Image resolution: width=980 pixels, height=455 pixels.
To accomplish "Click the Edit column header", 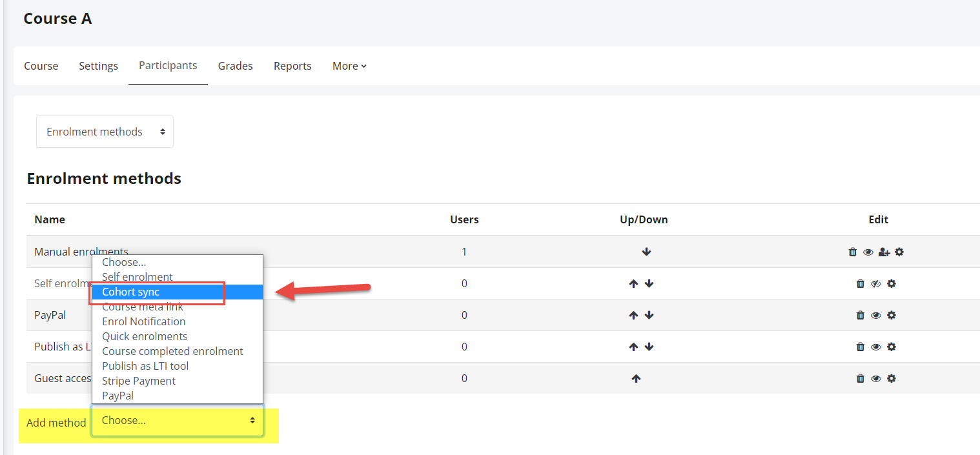I will (x=878, y=219).
